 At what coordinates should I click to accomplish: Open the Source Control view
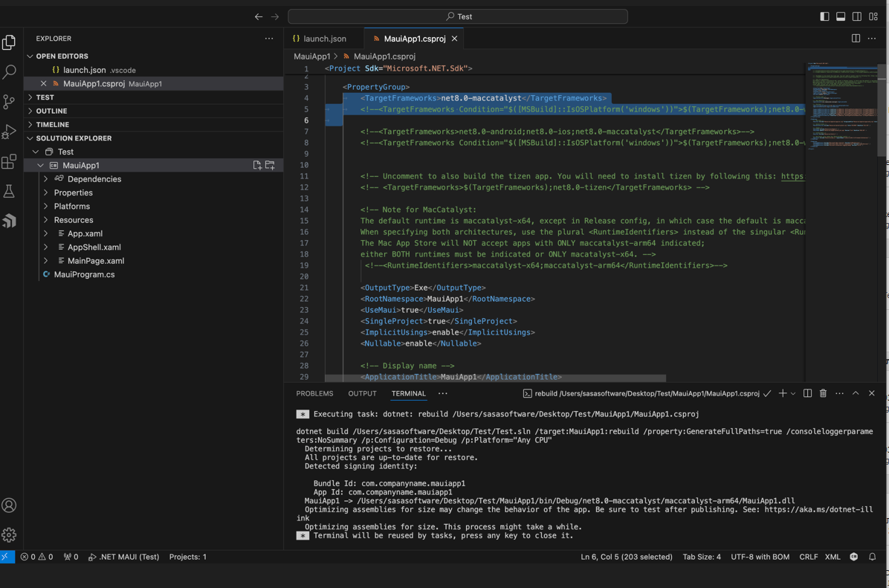10,102
